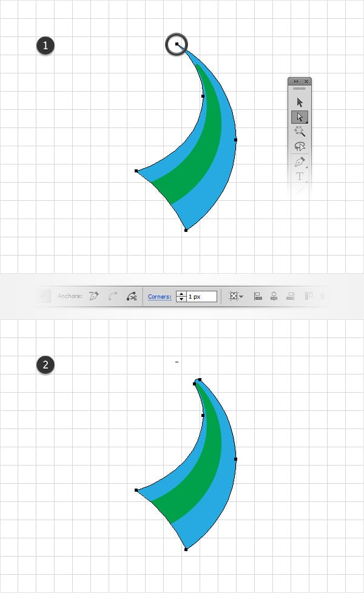Apply horizontal align left
This screenshot has height=593, width=364.
point(258,296)
